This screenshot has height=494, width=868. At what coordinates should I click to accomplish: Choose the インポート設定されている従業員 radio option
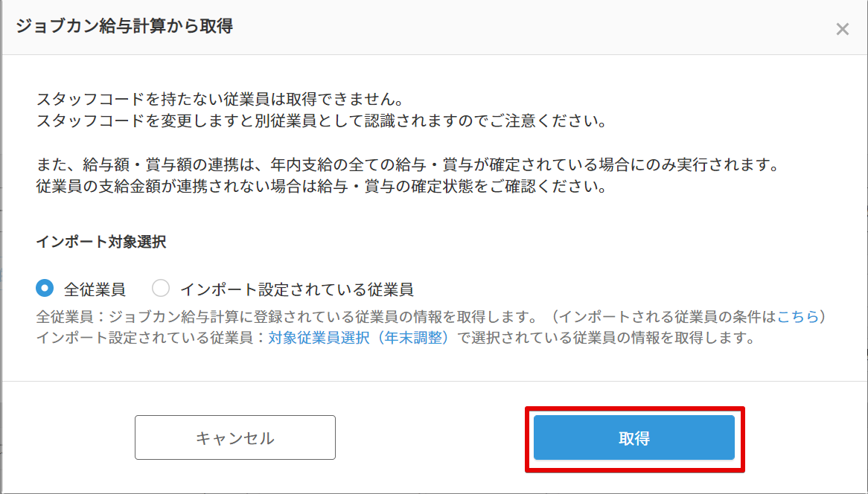161,288
